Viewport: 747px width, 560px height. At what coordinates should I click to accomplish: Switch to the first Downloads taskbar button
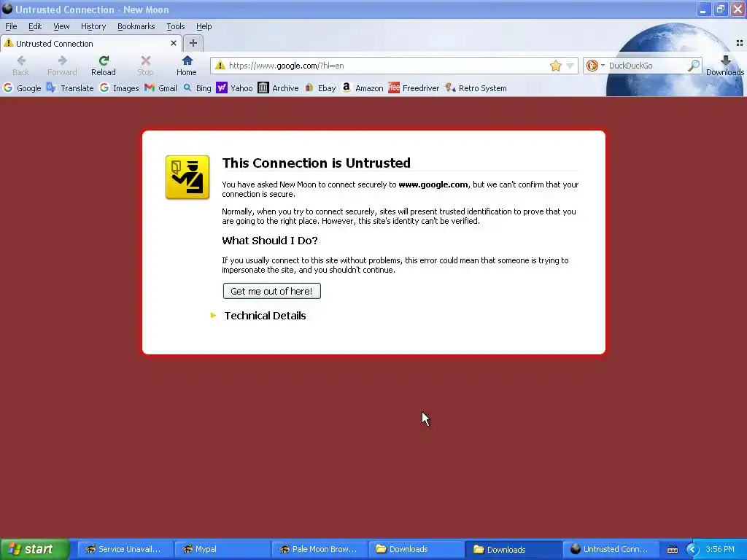416,549
